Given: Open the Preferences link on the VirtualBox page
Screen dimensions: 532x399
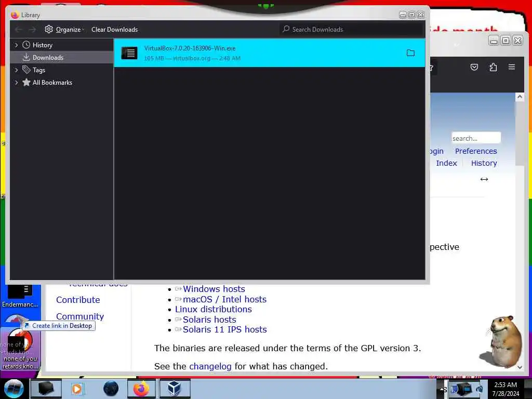Looking at the screenshot, I should click(x=476, y=151).
